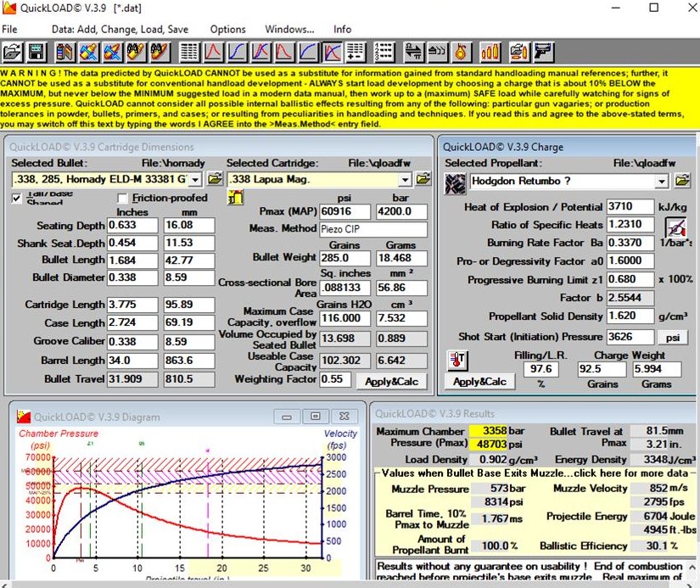Select the first crossed cartridge tools icon
The height and width of the screenshot is (588, 700).
click(x=89, y=53)
